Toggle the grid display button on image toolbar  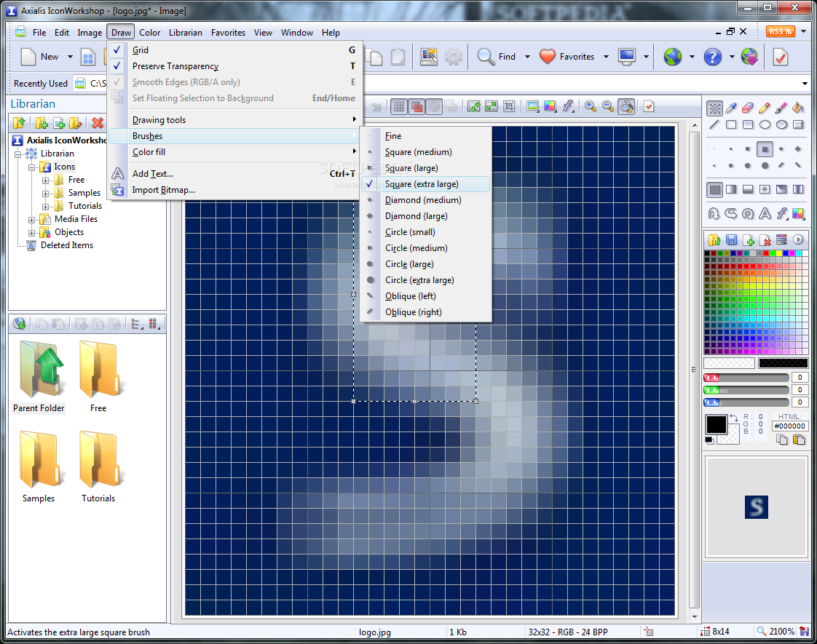click(x=398, y=107)
